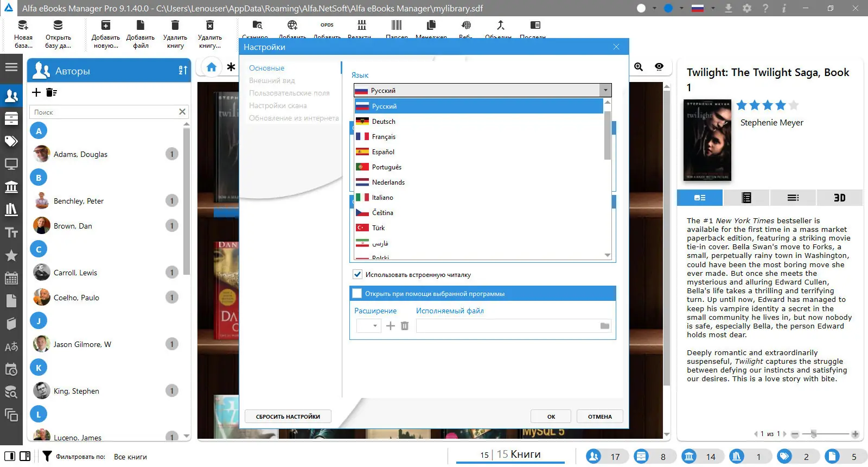The width and height of the screenshot is (868, 467).
Task: Open the Внешний вид settings tab
Action: 272,80
